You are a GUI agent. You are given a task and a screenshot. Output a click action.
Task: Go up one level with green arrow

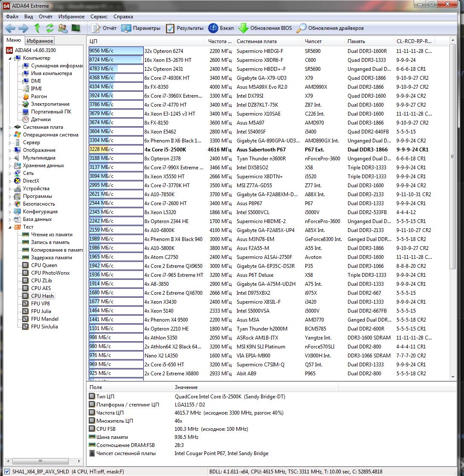point(38,28)
